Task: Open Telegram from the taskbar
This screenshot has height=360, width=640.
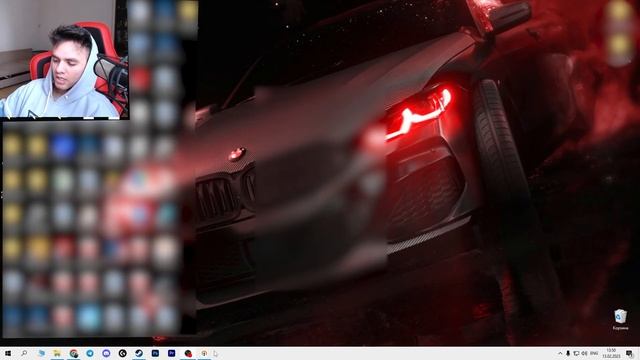Action: coord(90,353)
